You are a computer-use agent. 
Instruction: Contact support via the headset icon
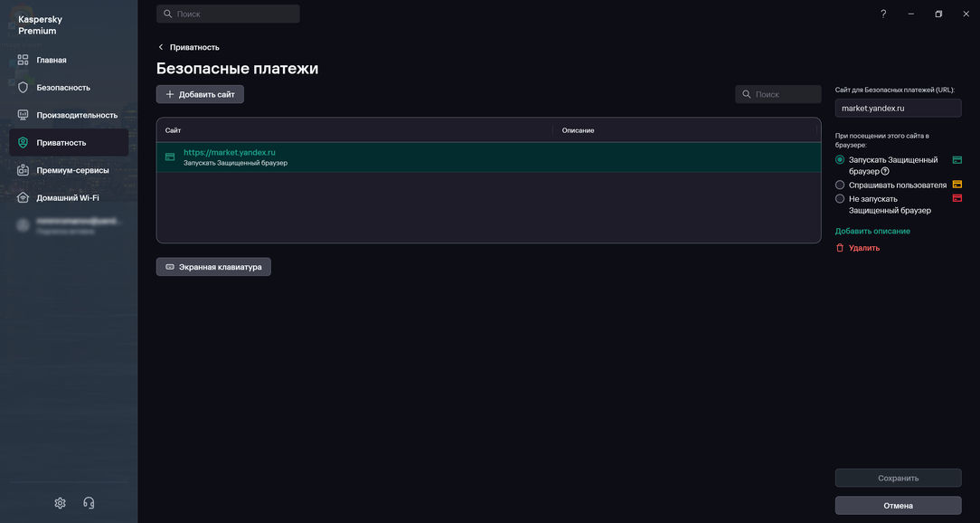click(89, 503)
